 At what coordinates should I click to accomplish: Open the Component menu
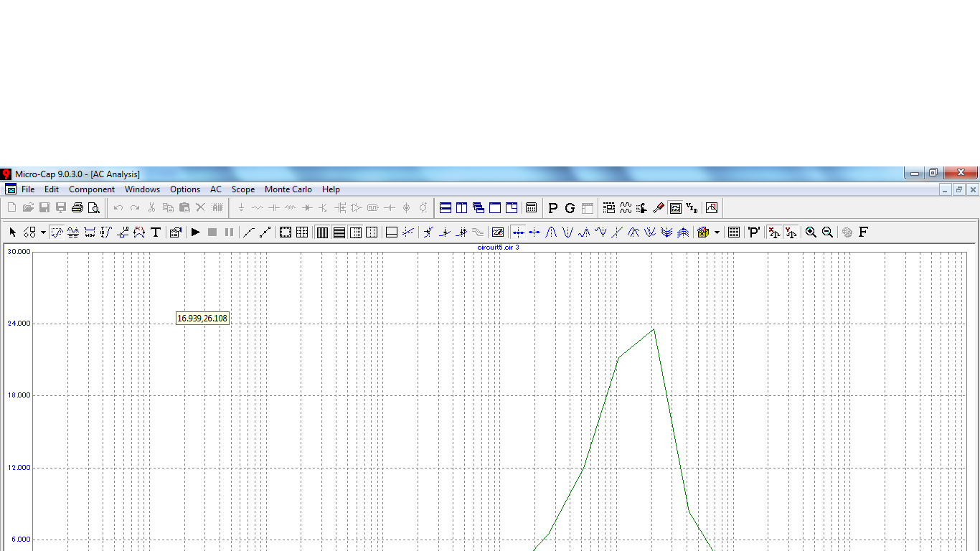[92, 189]
